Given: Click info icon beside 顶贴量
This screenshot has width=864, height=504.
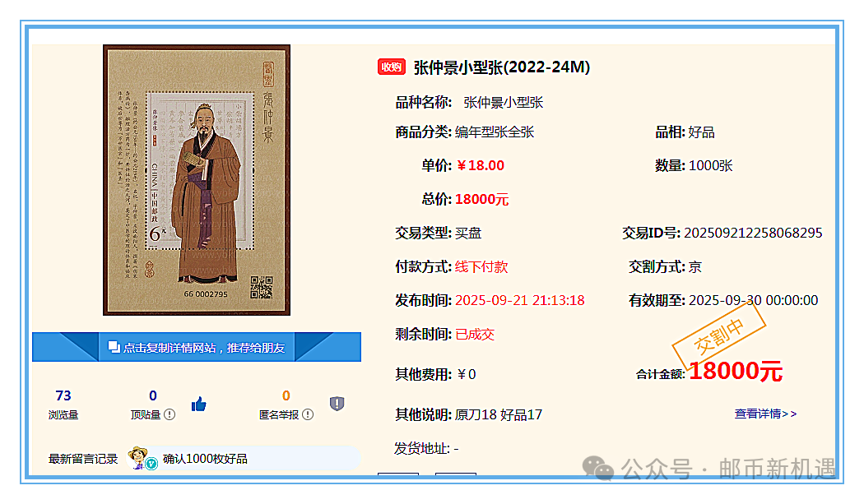Looking at the screenshot, I should tap(170, 414).
